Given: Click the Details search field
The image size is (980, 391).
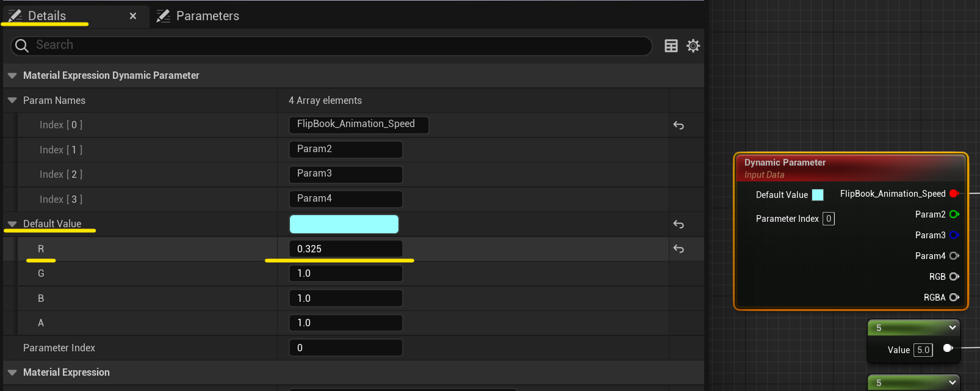Looking at the screenshot, I should click(x=330, y=45).
